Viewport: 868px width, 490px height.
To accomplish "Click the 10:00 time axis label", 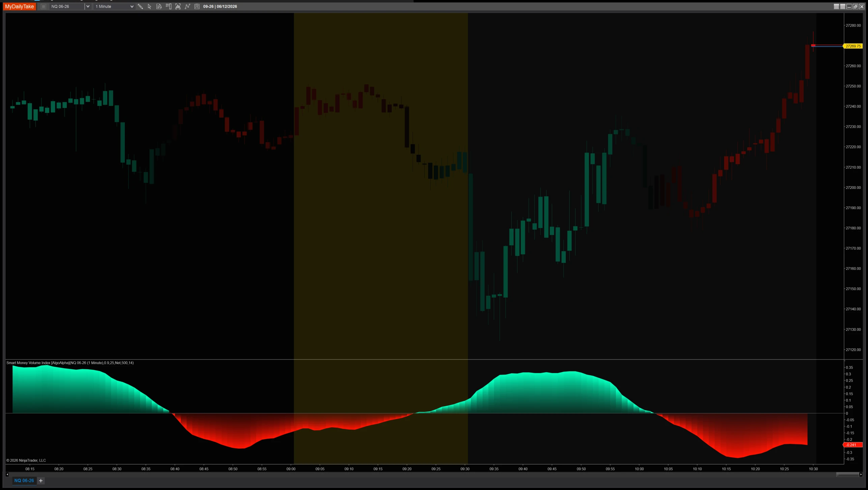I will pyautogui.click(x=639, y=469).
